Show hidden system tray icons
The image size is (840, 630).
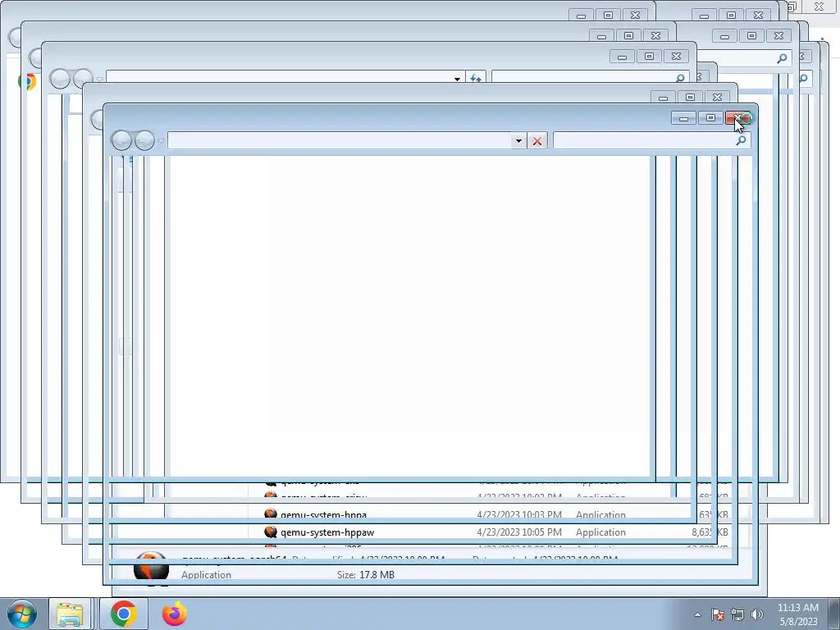(697, 614)
